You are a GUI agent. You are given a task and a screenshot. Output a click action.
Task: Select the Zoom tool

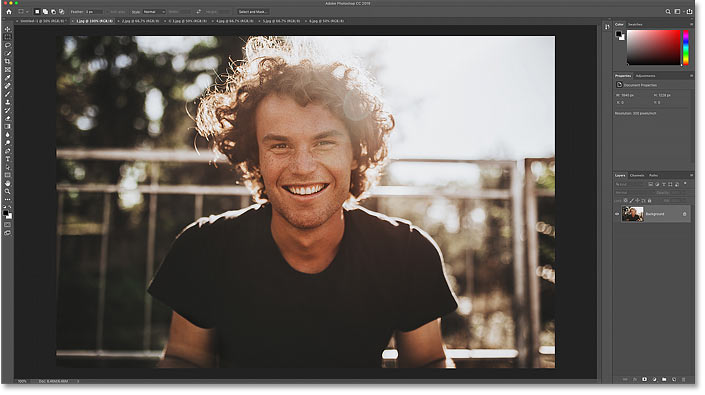[7, 191]
